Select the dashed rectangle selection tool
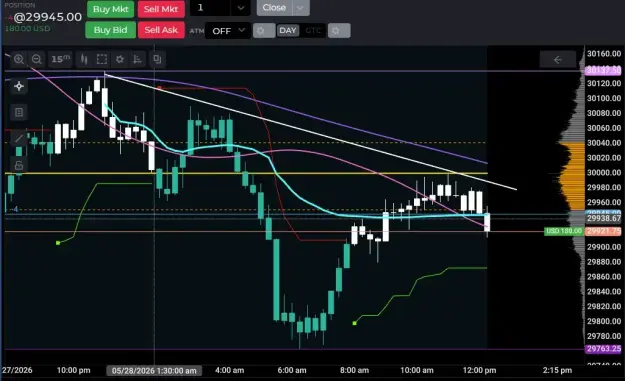625x381 pixels. [x=102, y=59]
